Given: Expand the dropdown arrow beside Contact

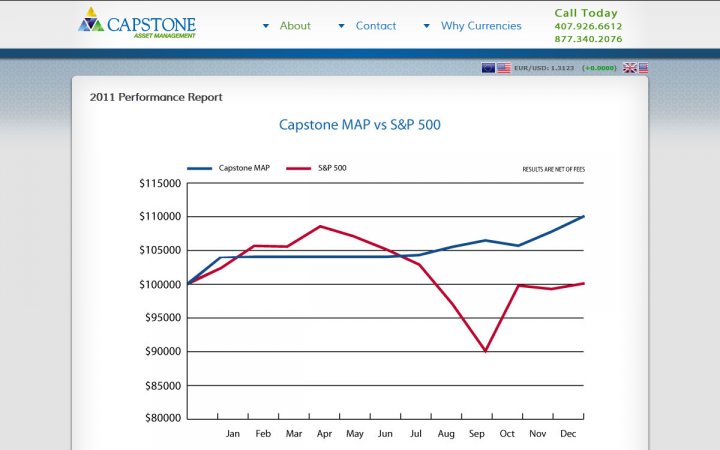Looking at the screenshot, I should [341, 26].
